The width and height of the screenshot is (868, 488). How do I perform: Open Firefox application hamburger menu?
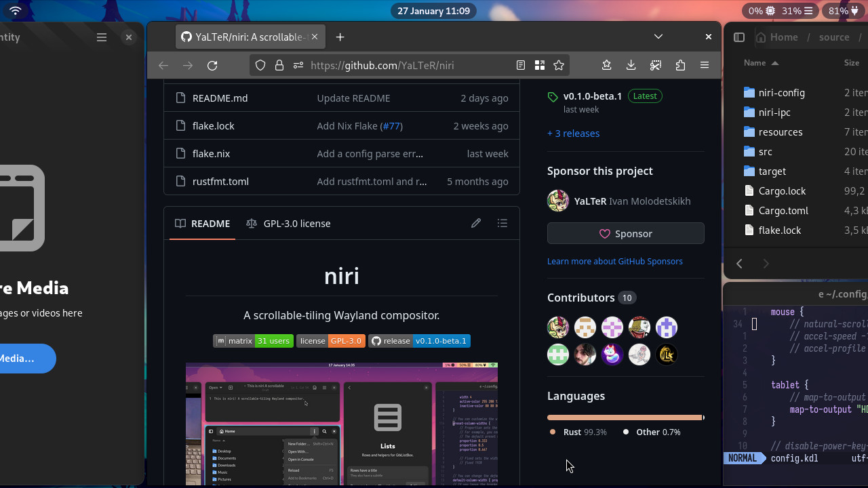(705, 65)
